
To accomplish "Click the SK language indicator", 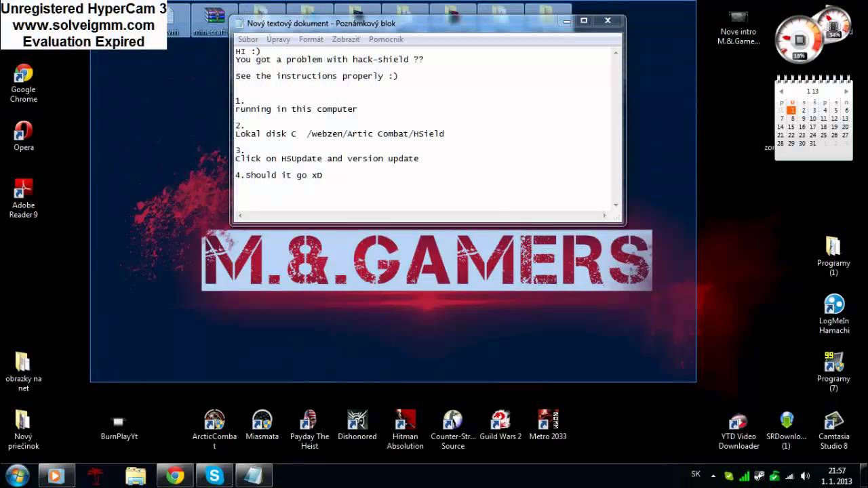I will 696,474.
